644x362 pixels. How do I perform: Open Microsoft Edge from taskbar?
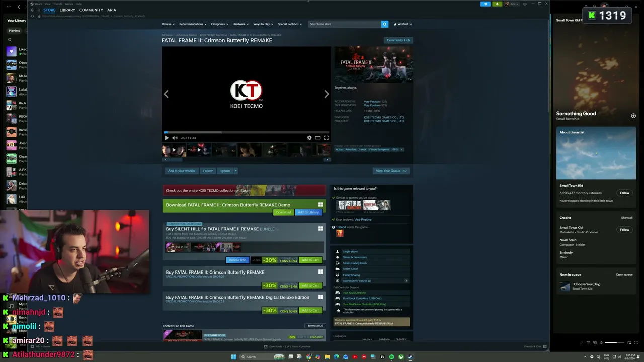[x=336, y=357]
